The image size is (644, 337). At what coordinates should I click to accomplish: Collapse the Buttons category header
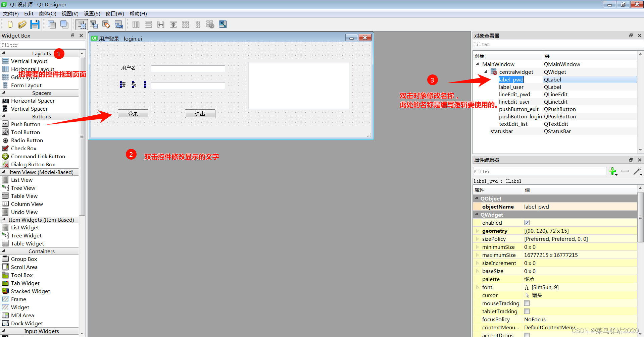pyautogui.click(x=4, y=116)
